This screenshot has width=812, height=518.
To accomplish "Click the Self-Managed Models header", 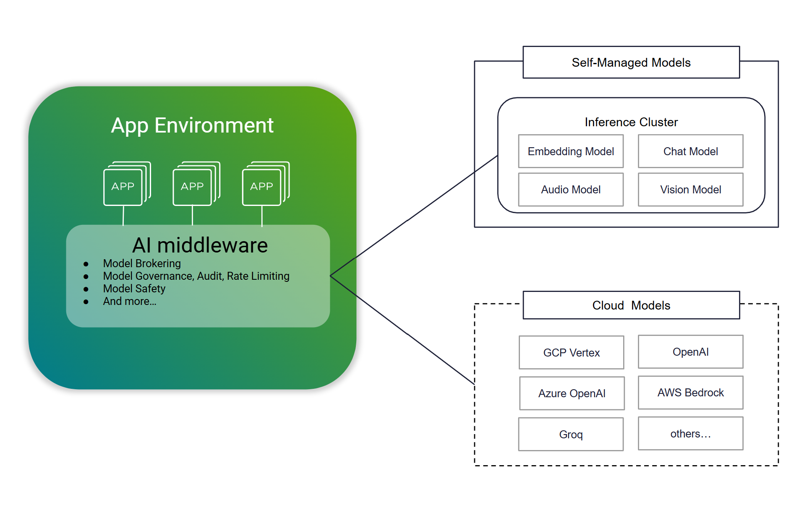I will 631,62.
